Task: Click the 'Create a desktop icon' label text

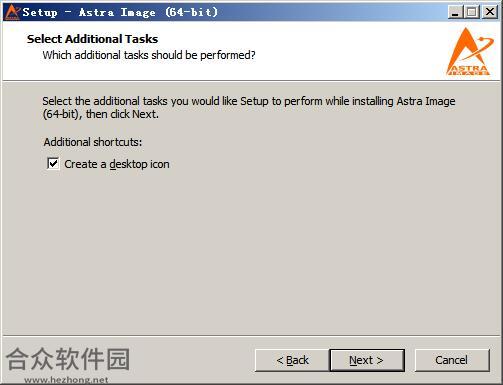Action: click(x=117, y=164)
